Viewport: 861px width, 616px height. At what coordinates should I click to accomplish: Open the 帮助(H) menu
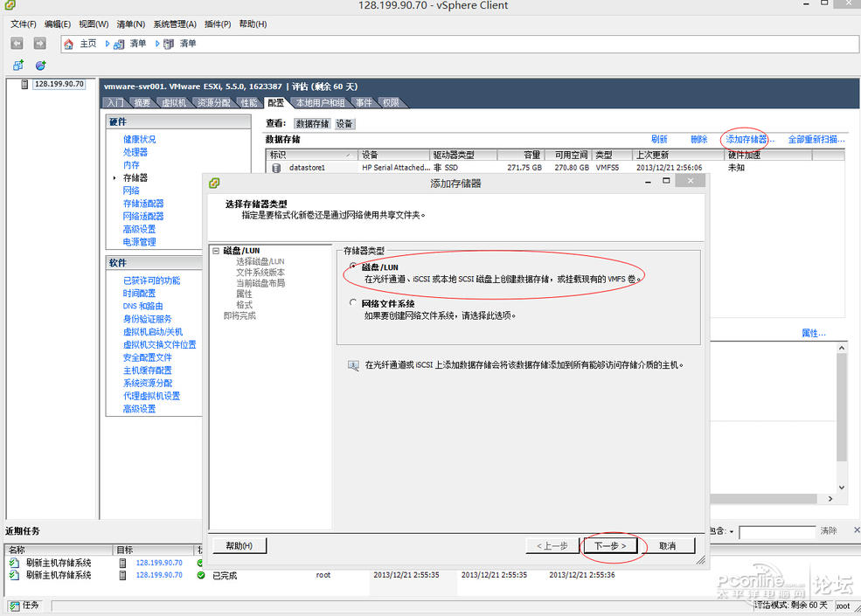[253, 24]
